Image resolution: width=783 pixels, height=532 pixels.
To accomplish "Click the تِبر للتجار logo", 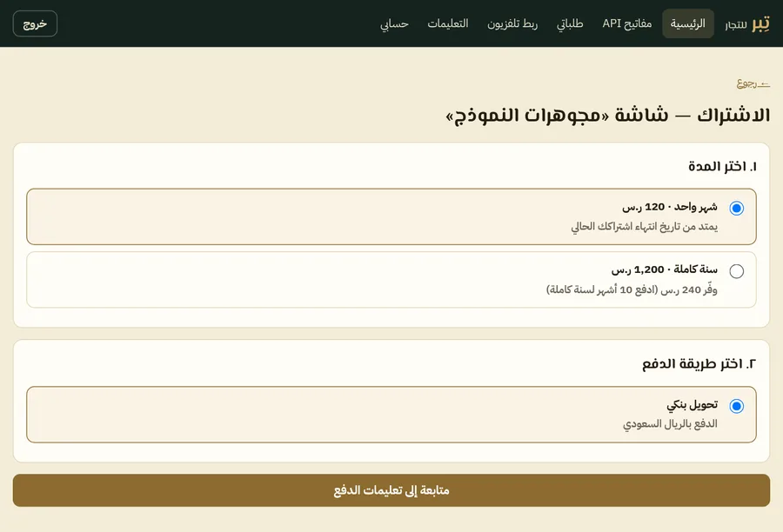I will click(747, 23).
